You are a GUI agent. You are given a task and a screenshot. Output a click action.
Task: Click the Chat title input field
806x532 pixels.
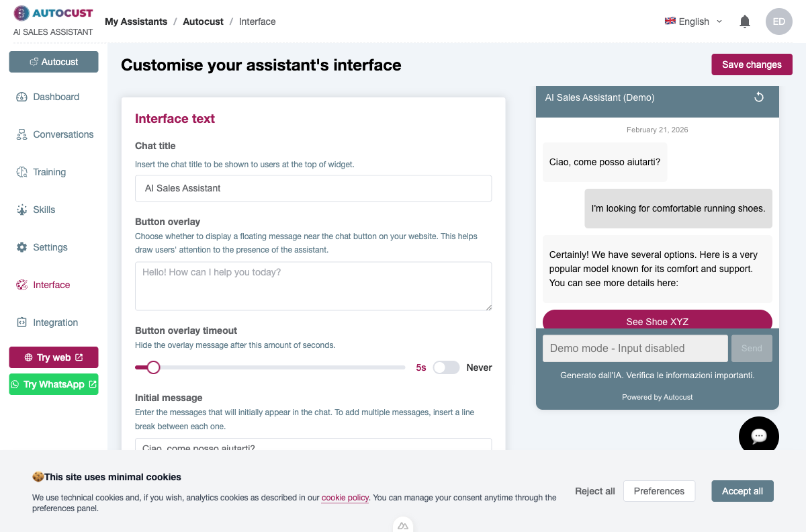coord(313,188)
